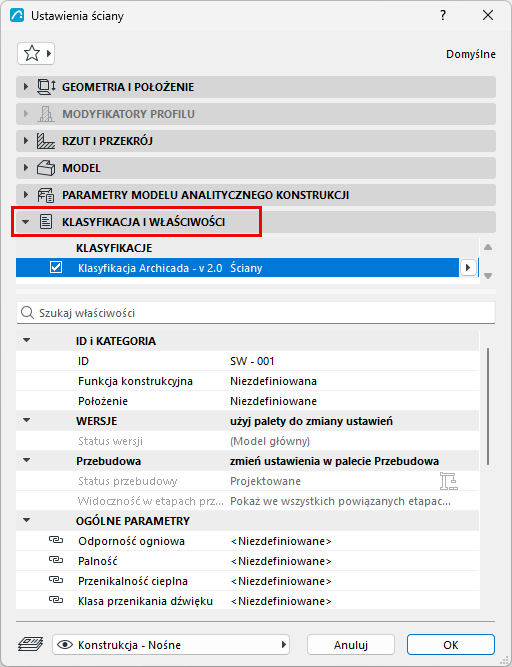Screen dimensions: 512x667
Task: Click the renovation status crane icon
Action: (x=449, y=481)
